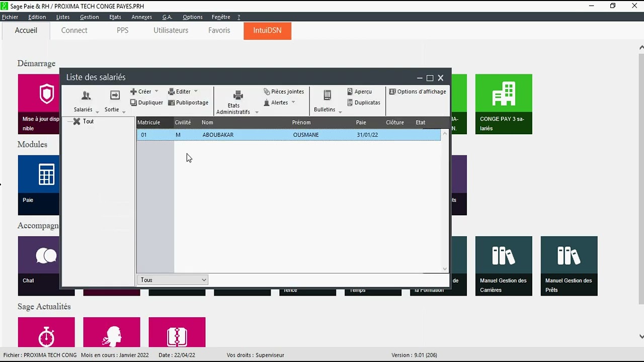The height and width of the screenshot is (362, 644).
Task: Click the Alertes toolbar button
Action: pyautogui.click(x=276, y=103)
